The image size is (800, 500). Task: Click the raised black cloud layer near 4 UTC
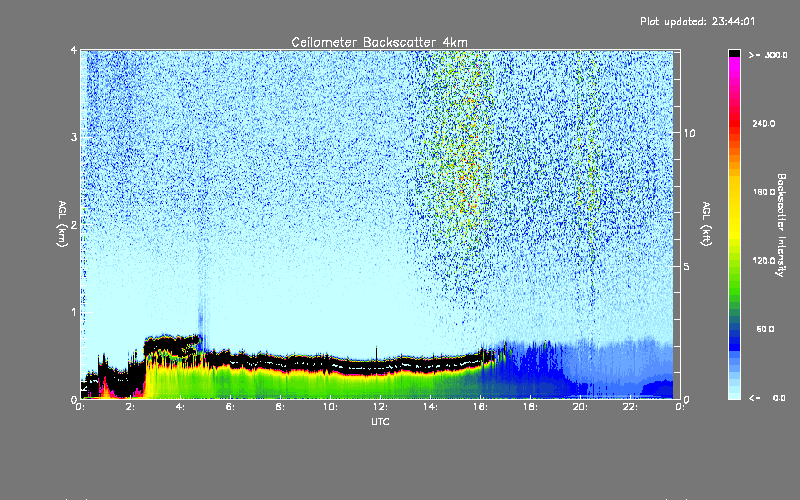click(x=172, y=344)
